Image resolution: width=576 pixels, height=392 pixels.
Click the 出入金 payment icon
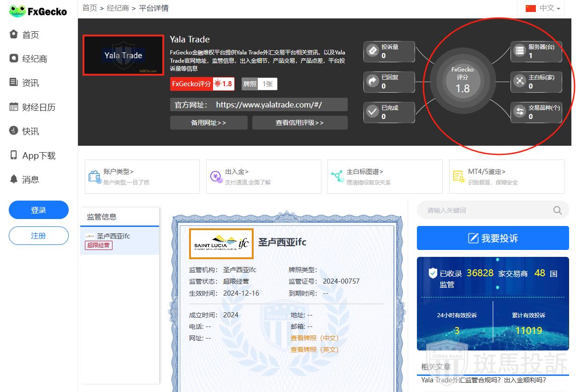coord(216,176)
